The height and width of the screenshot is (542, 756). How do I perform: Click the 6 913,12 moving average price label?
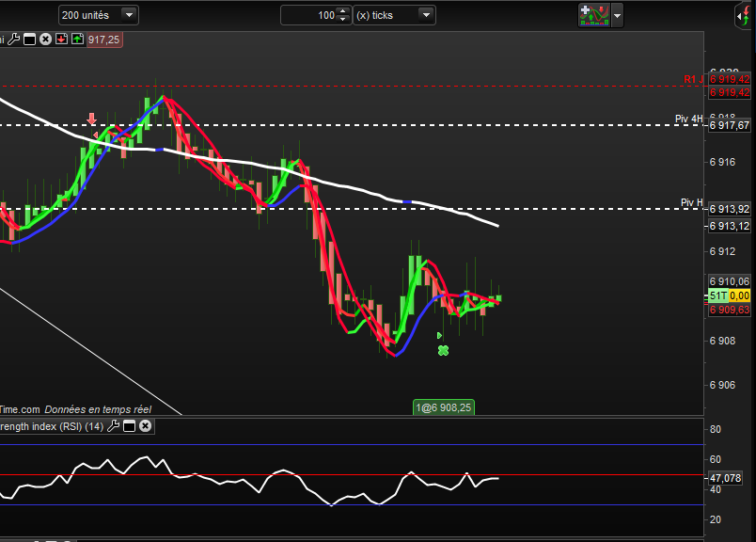click(730, 226)
